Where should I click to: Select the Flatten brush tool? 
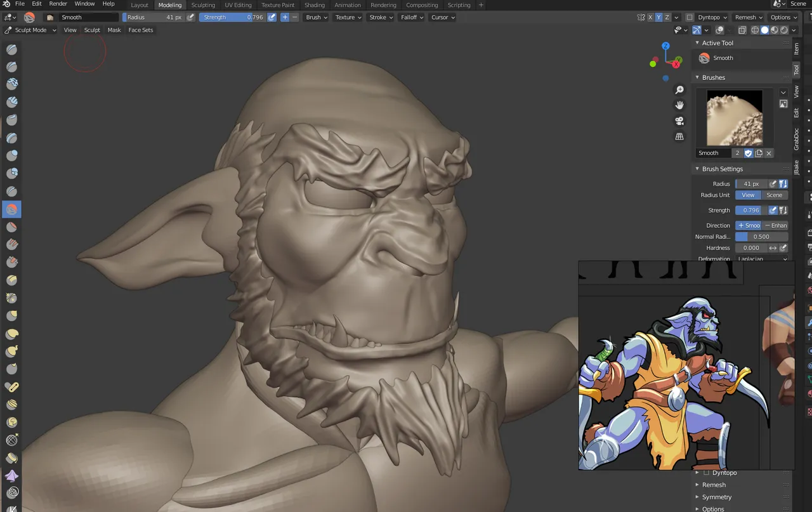11,226
